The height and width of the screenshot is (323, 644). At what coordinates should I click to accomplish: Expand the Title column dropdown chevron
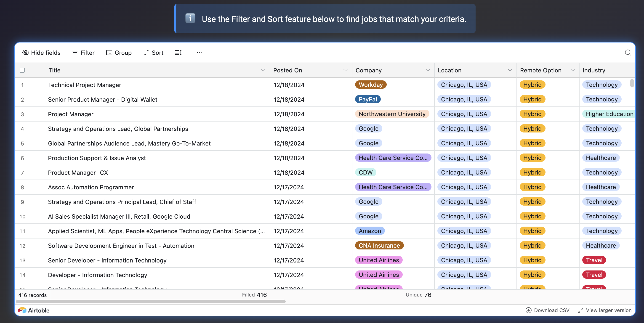(x=263, y=70)
